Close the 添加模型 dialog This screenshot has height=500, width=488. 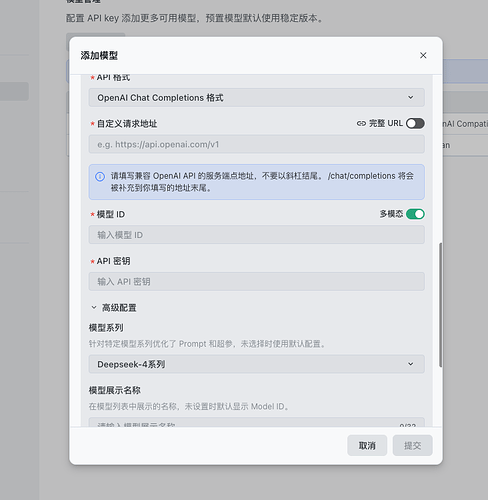(423, 55)
